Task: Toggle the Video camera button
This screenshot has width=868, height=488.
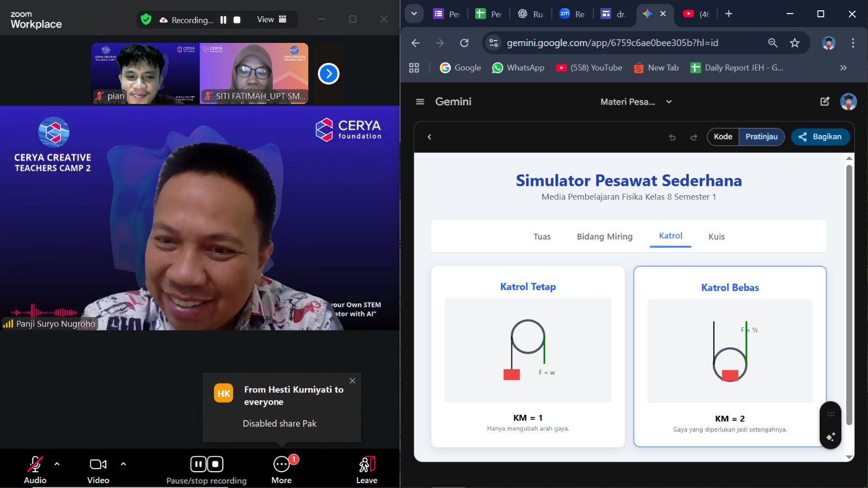Action: (x=98, y=465)
